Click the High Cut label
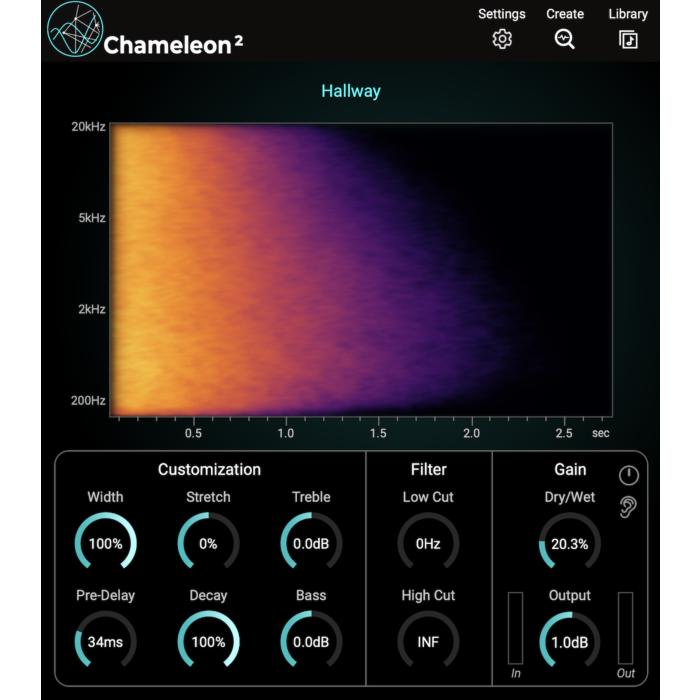The image size is (700, 700). pyautogui.click(x=428, y=595)
